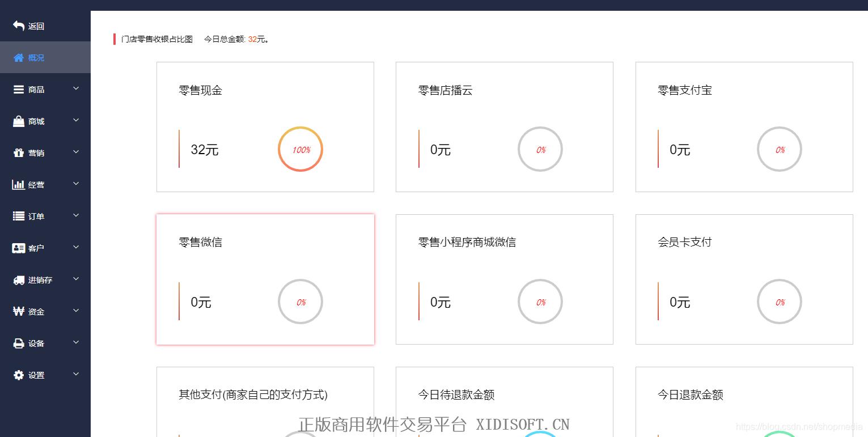Expand the 商品 menu chevron
This screenshot has height=437, width=868.
(76, 89)
